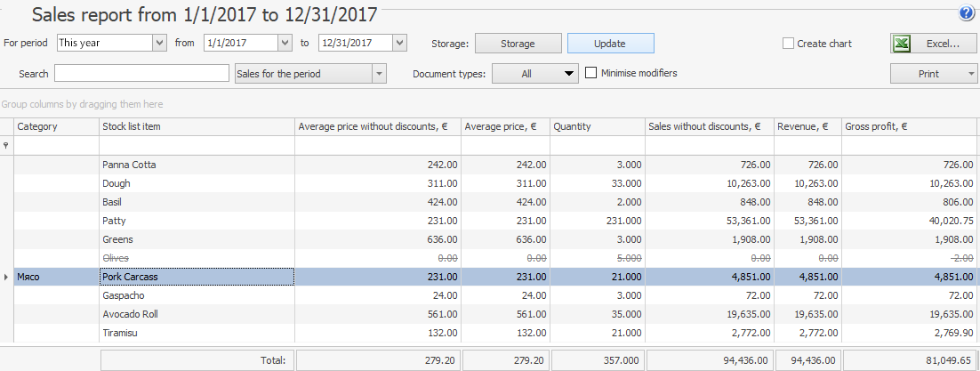Open the to date picker arrow

(399, 43)
